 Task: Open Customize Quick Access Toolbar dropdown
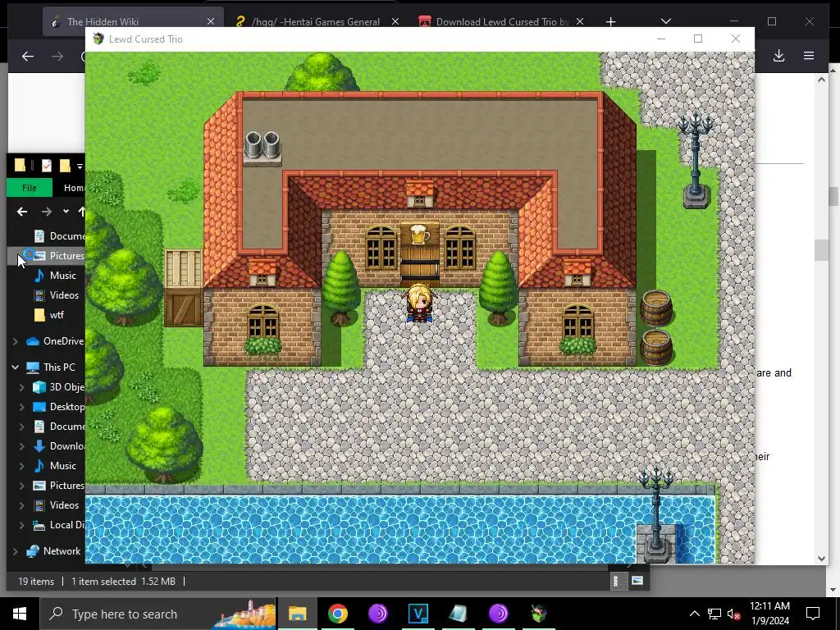pyautogui.click(x=80, y=166)
